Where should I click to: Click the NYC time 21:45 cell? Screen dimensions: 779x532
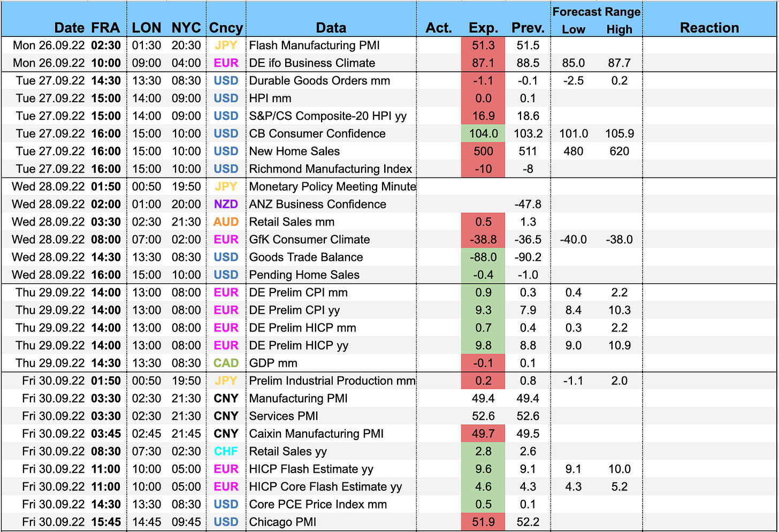[x=186, y=434]
